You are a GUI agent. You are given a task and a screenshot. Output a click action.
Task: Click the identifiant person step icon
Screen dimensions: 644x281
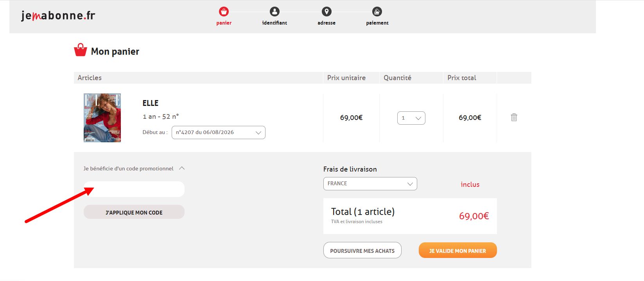point(274,11)
